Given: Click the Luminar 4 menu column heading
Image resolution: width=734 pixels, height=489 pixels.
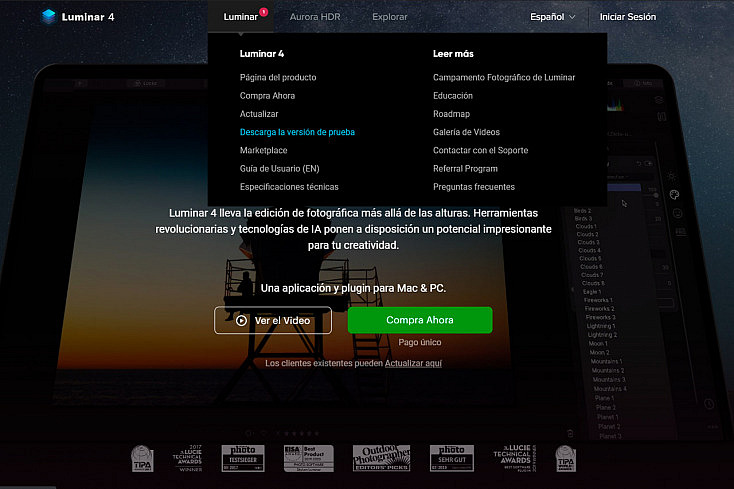Looking at the screenshot, I should click(262, 54).
